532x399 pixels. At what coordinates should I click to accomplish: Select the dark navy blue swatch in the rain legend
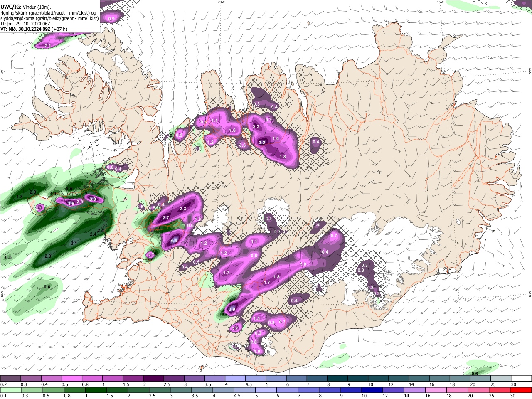pos(372,390)
